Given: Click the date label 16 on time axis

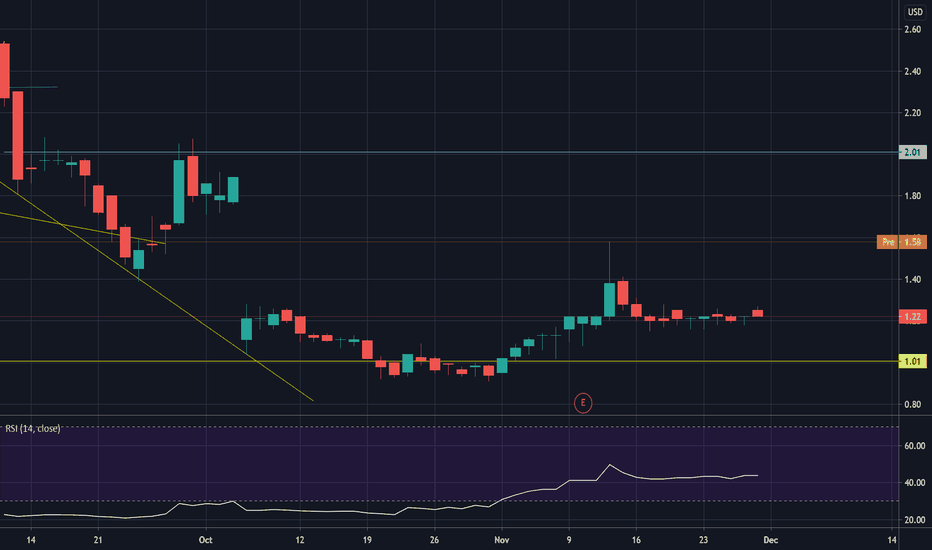Looking at the screenshot, I should tap(636, 540).
